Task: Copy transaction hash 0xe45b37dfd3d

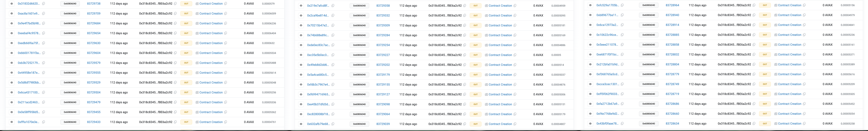Action: (333, 104)
